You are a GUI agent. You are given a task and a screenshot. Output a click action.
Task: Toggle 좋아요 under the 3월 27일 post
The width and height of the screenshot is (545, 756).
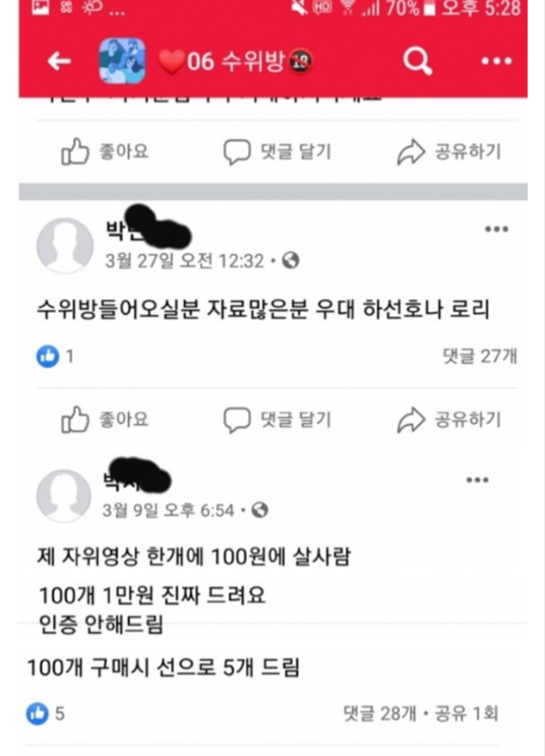pos(104,419)
